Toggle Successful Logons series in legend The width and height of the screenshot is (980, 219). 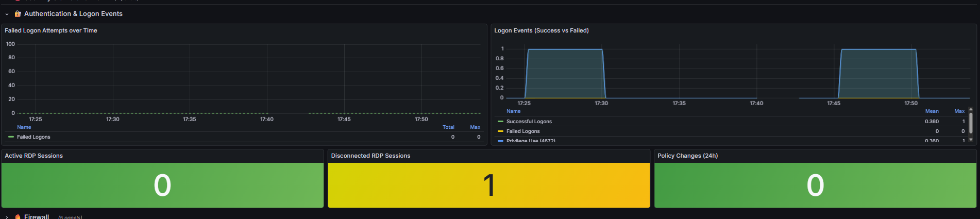coord(529,122)
